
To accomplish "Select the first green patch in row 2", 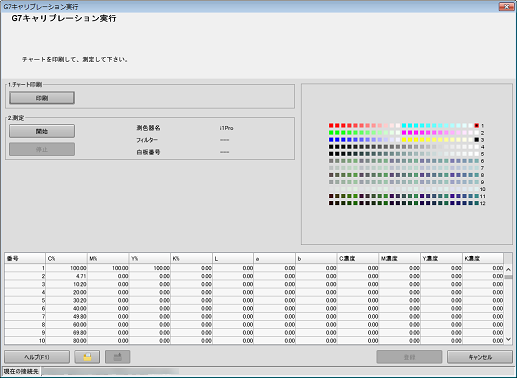I will click(x=331, y=133).
